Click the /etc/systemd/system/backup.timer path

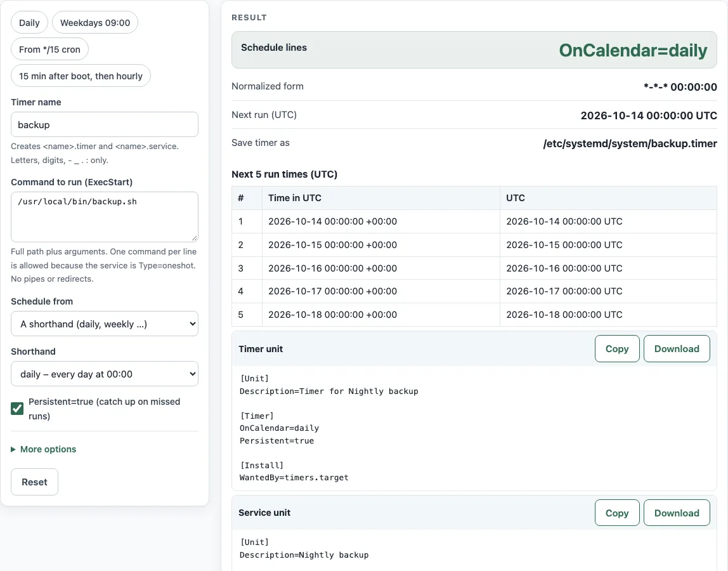[x=630, y=143]
